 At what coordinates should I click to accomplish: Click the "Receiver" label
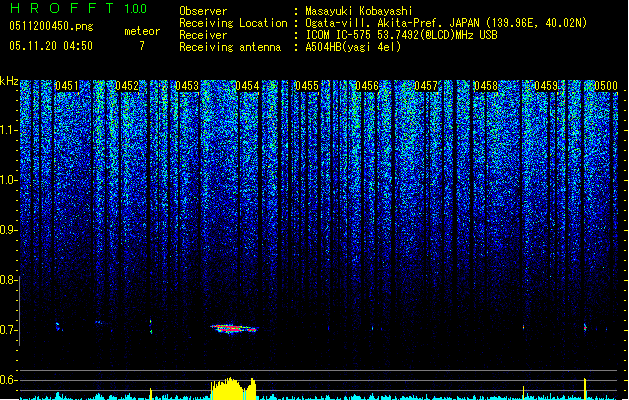pyautogui.click(x=203, y=35)
